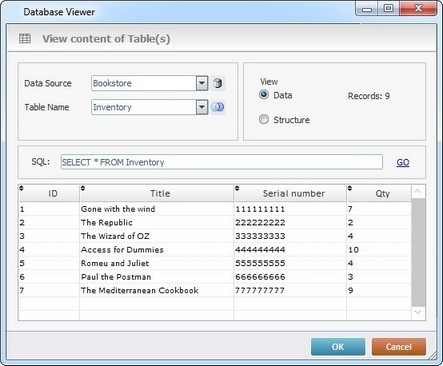Sort by Qty column arrow icon
Viewport: 443px width, 366px height.
click(350, 188)
